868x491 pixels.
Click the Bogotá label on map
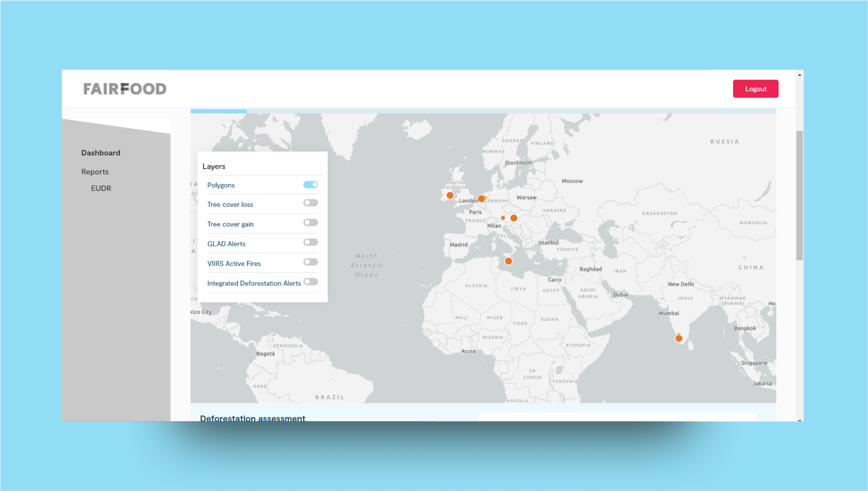tap(265, 354)
